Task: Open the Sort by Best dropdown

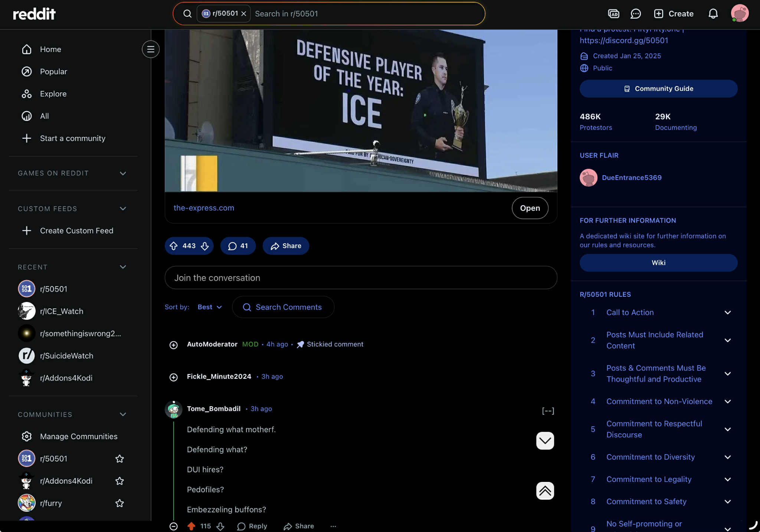Action: coord(210,307)
